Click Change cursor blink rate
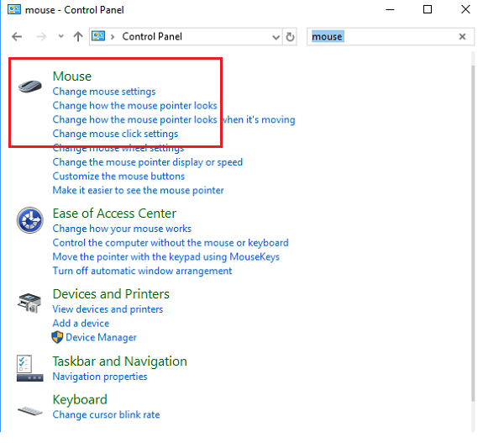 (106, 414)
